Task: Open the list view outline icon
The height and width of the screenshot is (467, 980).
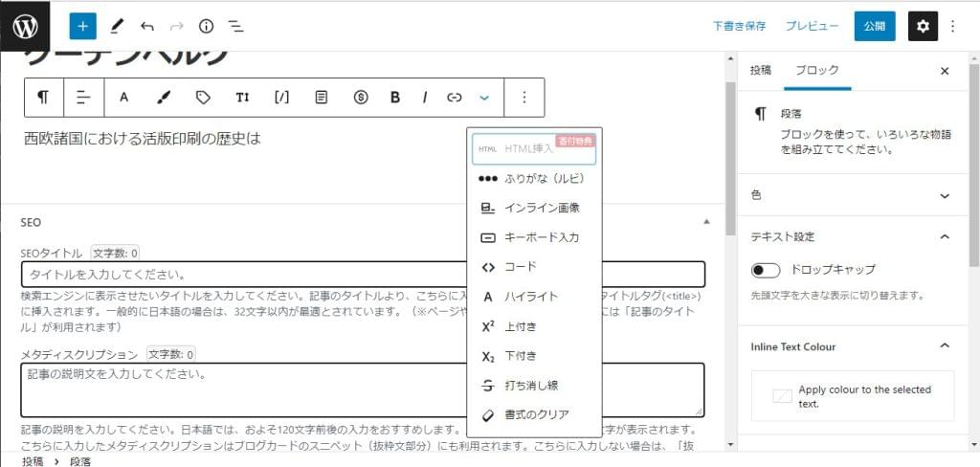Action: point(235,26)
